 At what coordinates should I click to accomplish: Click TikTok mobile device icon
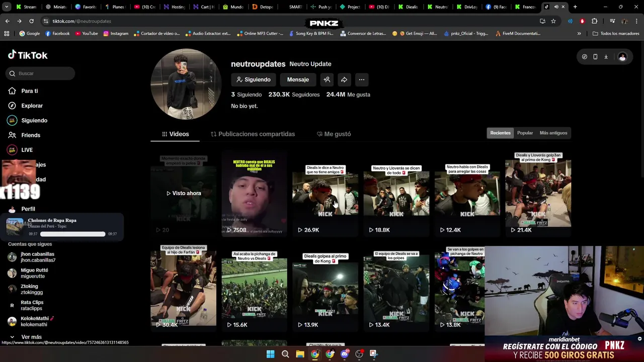tap(595, 57)
